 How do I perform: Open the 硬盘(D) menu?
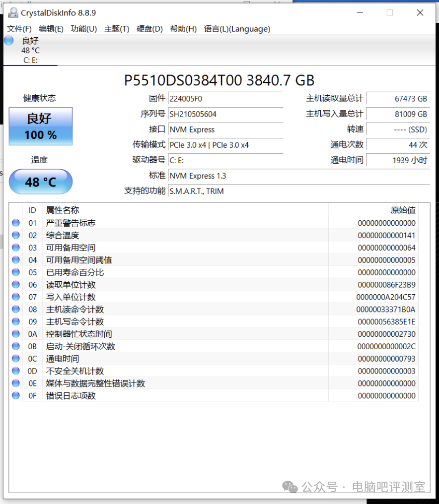click(x=149, y=29)
